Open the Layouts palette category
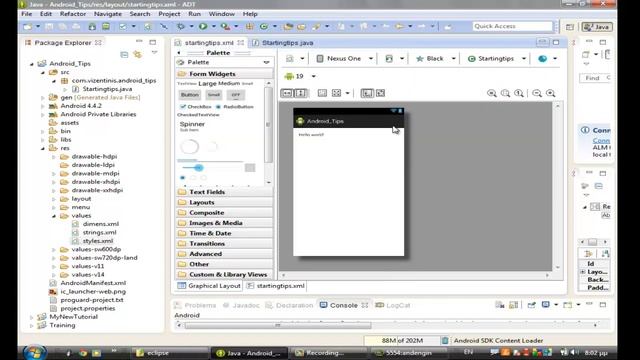Screen dimensions: 640x360 pyautogui.click(x=224, y=202)
